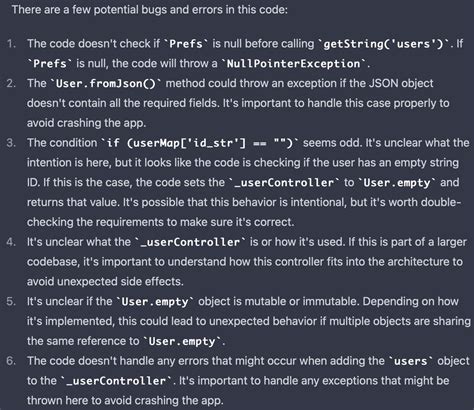Viewport: 474px width, 410px height.
Task: Click `_userController` code in item 6
Action: 116,381
